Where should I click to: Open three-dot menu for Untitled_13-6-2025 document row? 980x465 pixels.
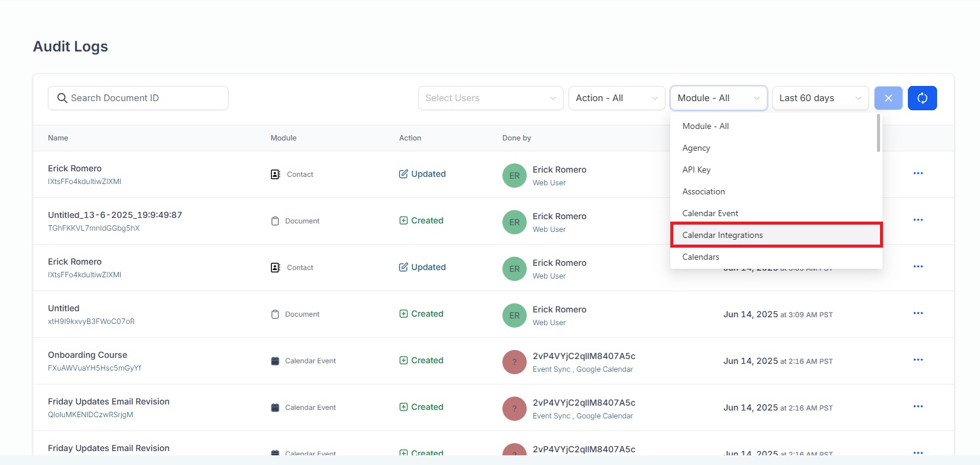click(x=918, y=220)
